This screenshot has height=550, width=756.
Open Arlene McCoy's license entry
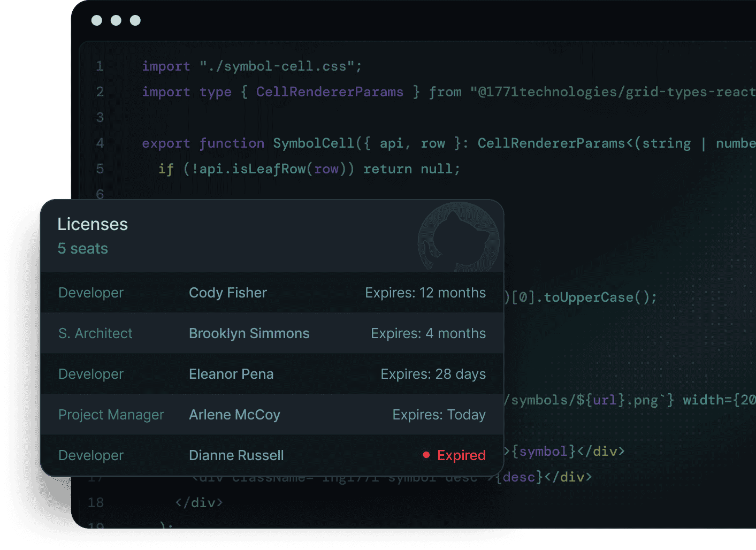(234, 415)
